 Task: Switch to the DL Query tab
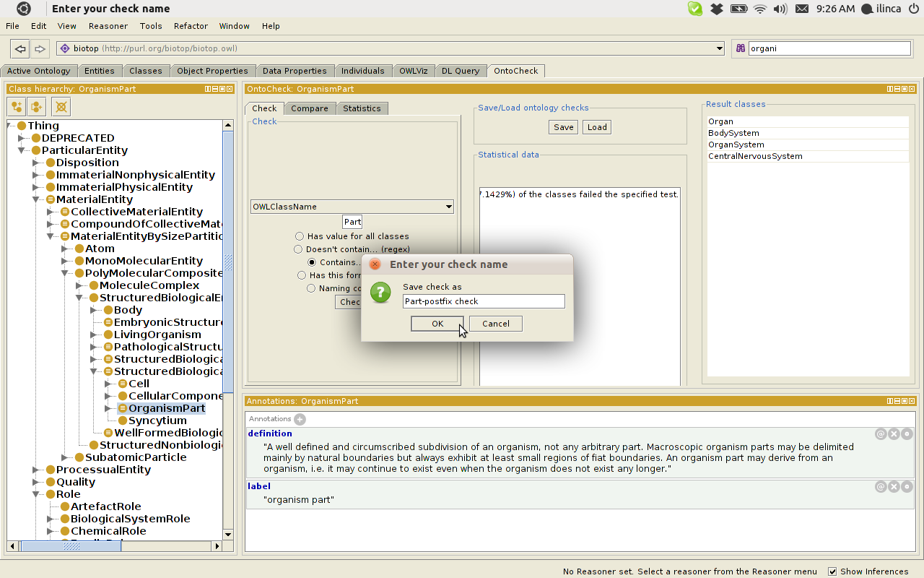461,71
